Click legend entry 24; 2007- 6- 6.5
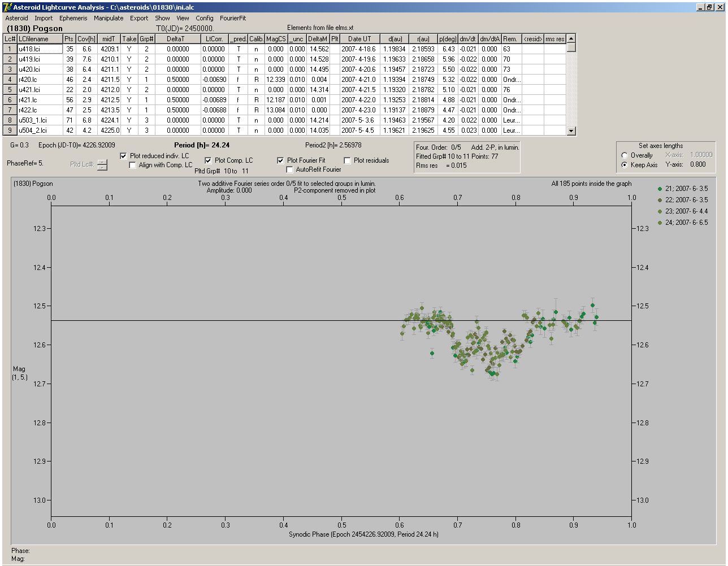Viewport: 728px width, 566px height. (x=683, y=223)
